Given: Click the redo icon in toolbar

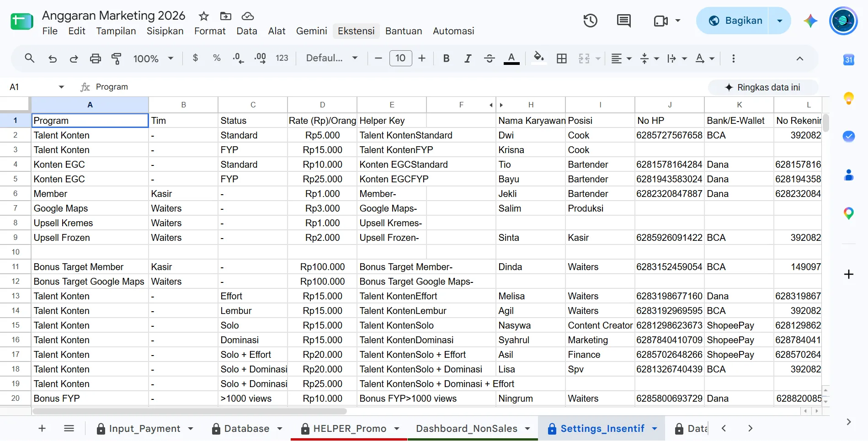Looking at the screenshot, I should point(74,58).
